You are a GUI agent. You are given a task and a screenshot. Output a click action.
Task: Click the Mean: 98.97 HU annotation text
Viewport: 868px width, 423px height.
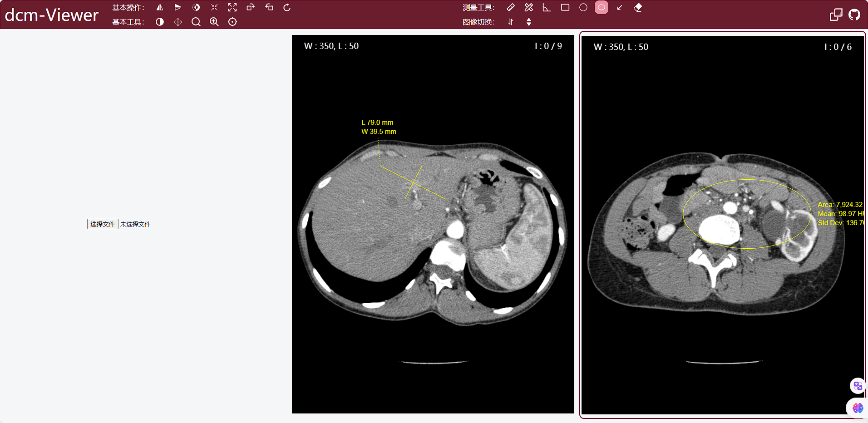(840, 214)
